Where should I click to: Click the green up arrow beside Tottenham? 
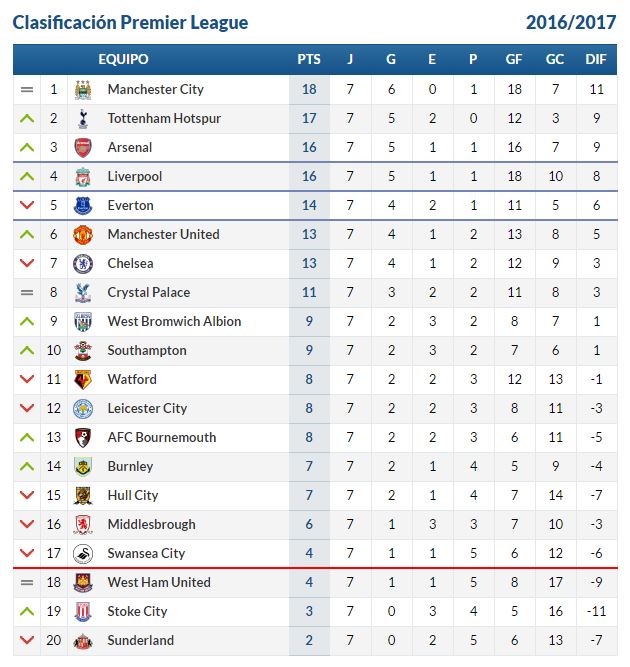27,118
